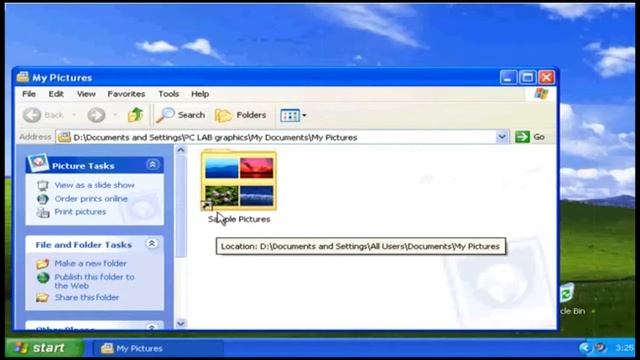640x360 pixels.
Task: Open the Start menu
Action: (x=43, y=348)
